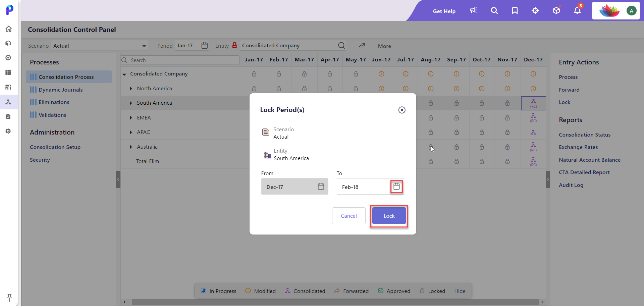
Task: Open the 3D box icon in top bar
Action: (556, 10)
